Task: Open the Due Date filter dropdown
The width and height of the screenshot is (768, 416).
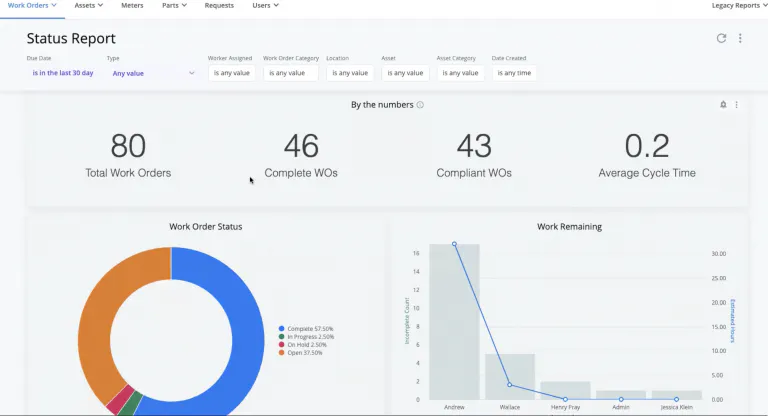Action: [x=62, y=73]
